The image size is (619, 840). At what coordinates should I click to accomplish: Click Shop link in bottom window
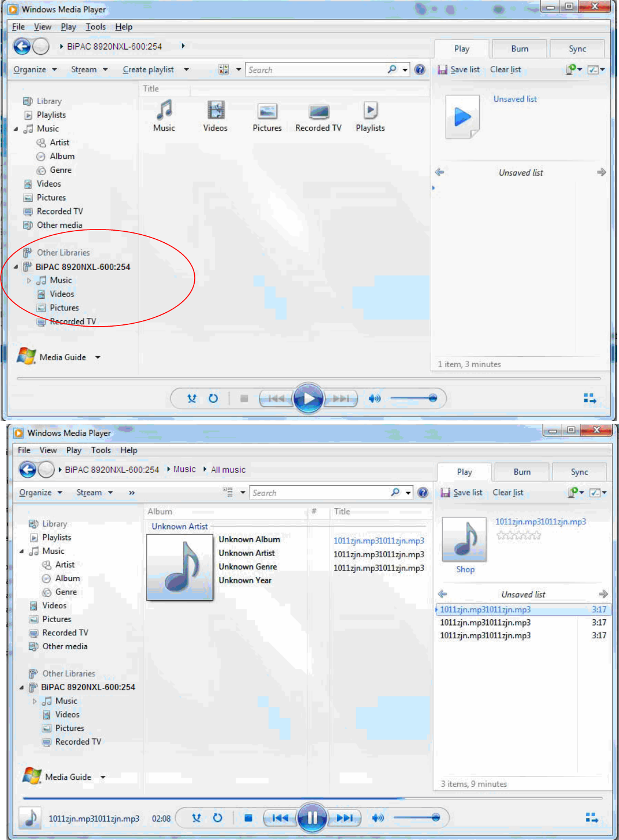465,569
